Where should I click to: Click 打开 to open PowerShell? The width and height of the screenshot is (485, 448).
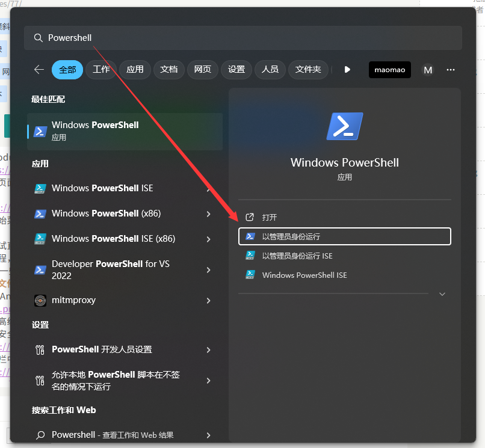point(345,217)
